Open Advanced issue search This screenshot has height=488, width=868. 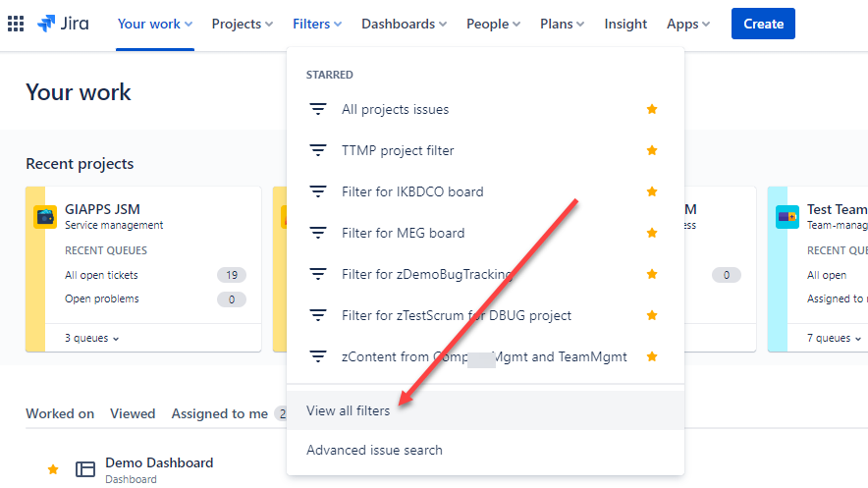pyautogui.click(x=374, y=450)
